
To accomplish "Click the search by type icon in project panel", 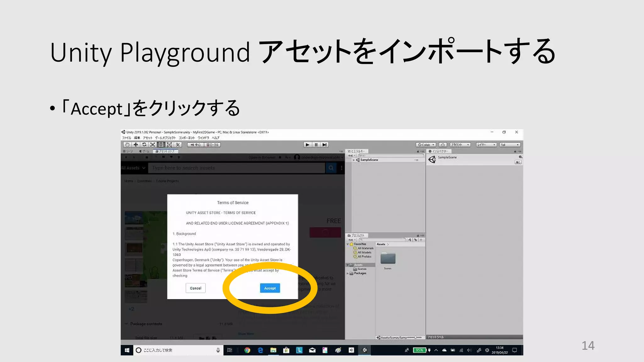I will click(x=410, y=240).
